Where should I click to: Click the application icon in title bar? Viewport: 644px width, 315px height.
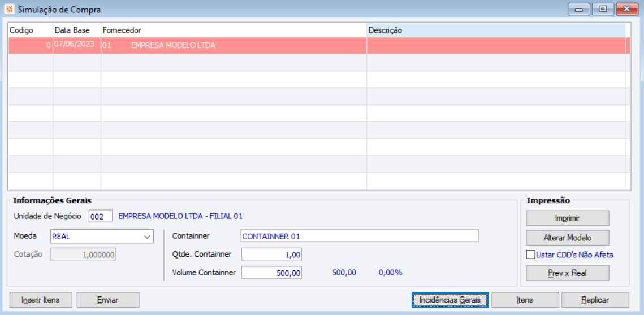pos(10,8)
